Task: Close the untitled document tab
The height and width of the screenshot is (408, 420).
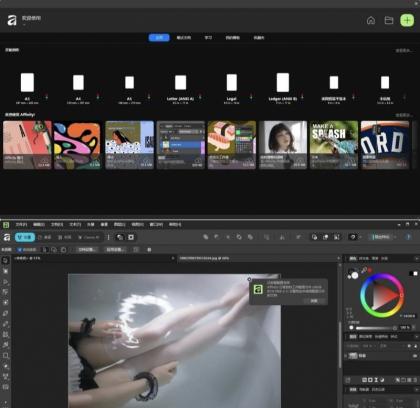Action: tap(173, 258)
